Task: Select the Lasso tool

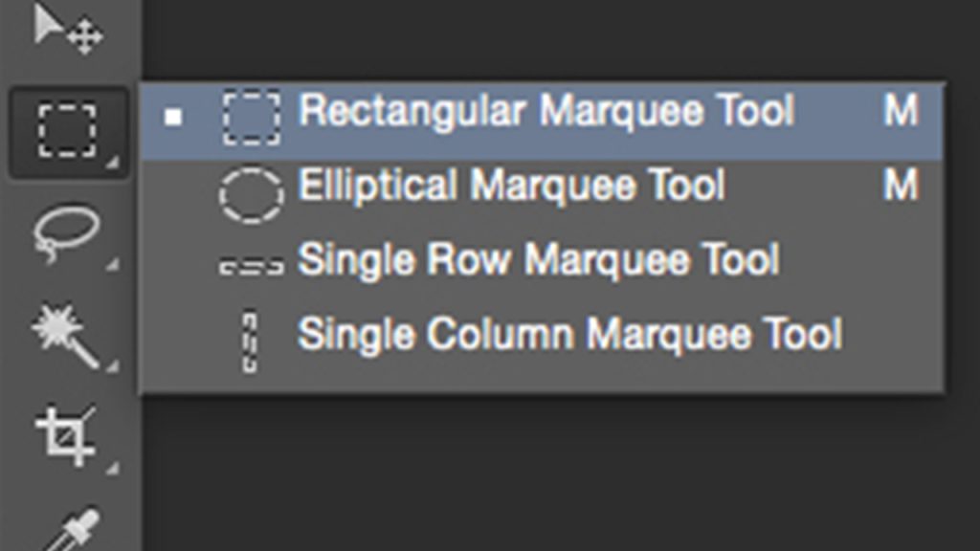Action: [x=66, y=232]
